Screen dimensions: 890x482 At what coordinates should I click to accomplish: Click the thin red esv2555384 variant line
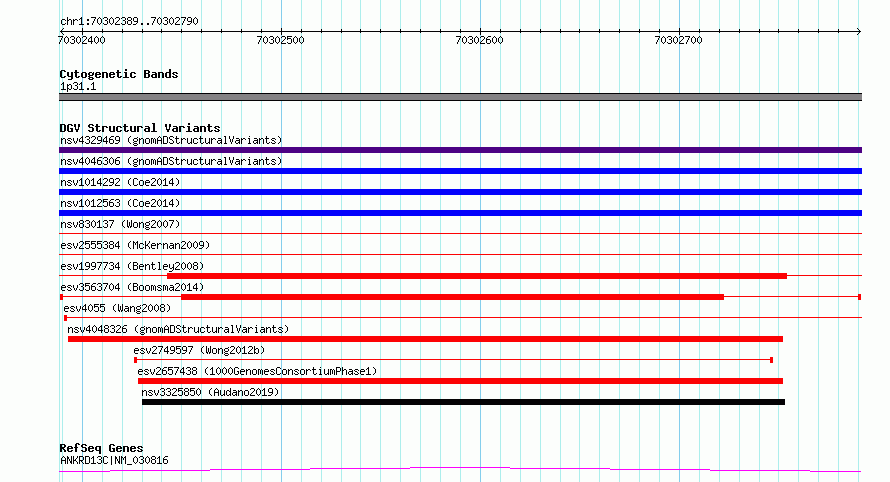coord(460,254)
